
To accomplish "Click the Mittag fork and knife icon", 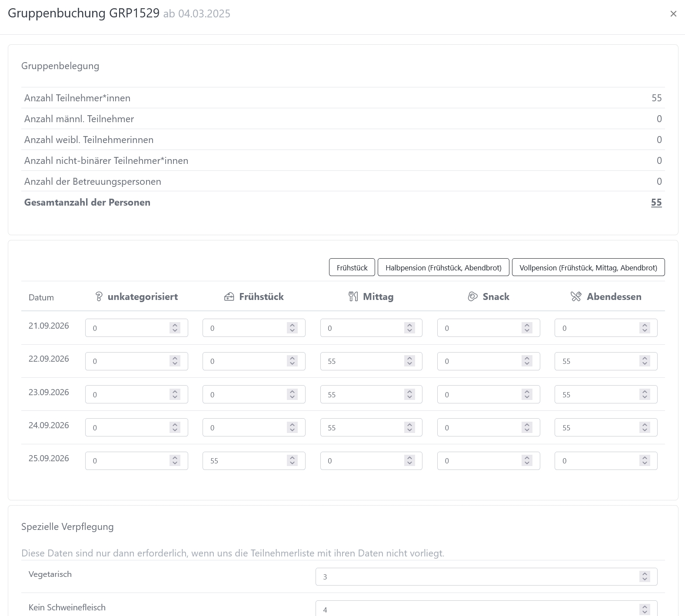I will tap(353, 296).
